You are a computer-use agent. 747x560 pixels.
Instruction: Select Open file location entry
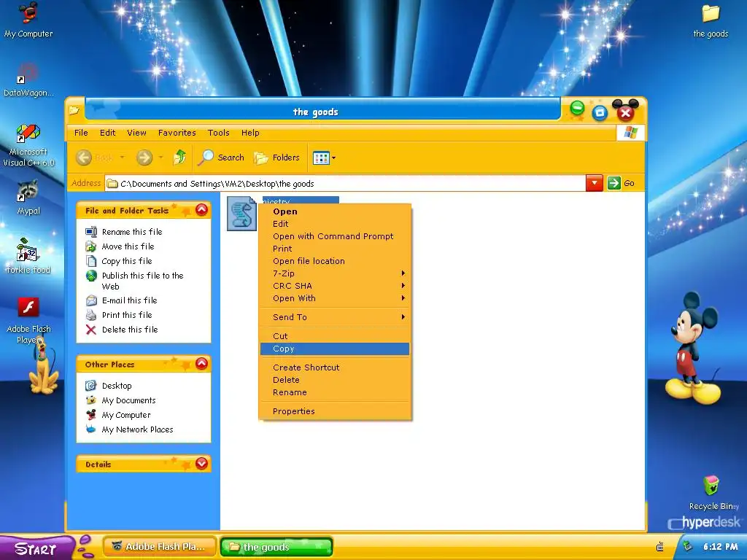[x=335, y=261]
